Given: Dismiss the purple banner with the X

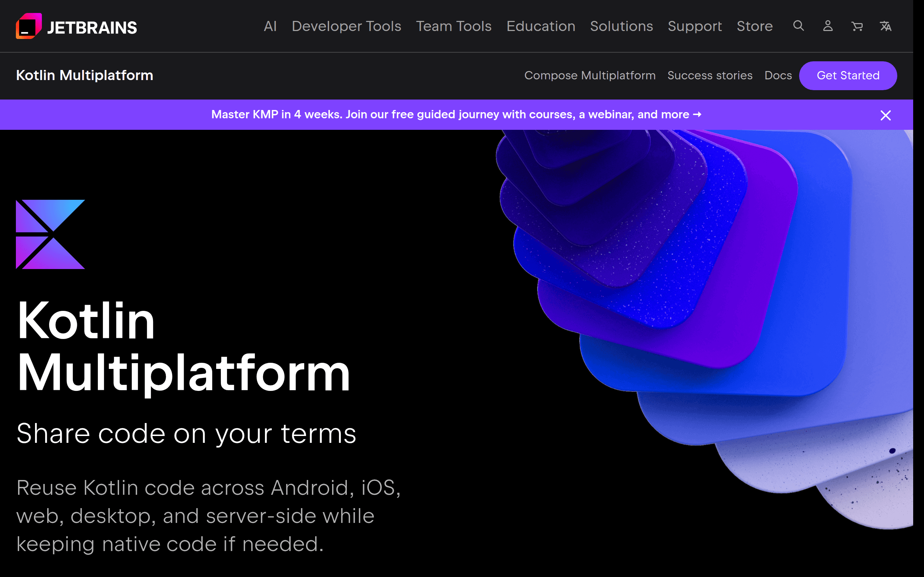Looking at the screenshot, I should point(885,115).
